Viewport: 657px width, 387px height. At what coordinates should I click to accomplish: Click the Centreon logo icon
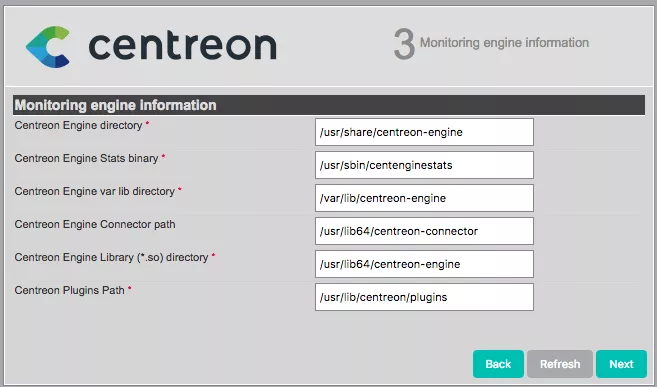[x=48, y=46]
